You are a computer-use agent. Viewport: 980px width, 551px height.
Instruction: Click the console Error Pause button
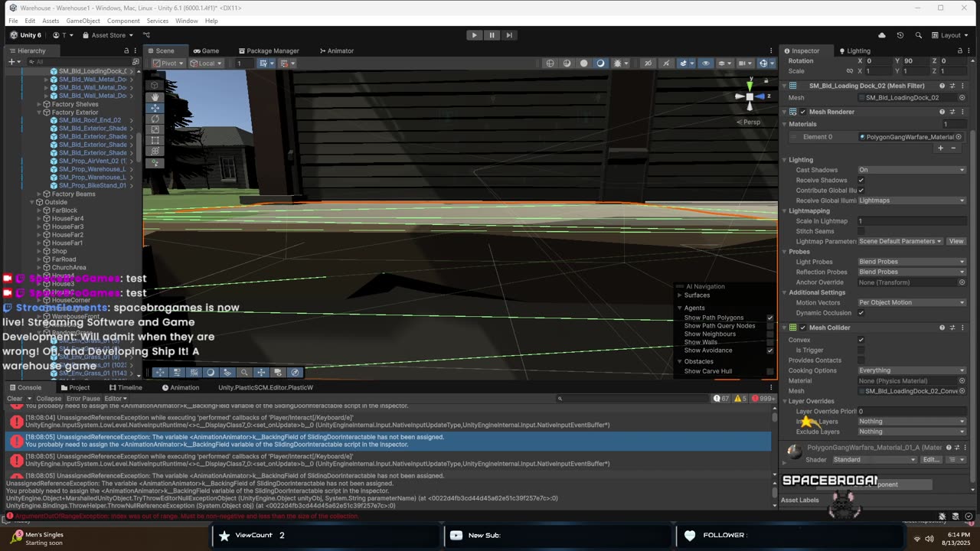pyautogui.click(x=83, y=399)
